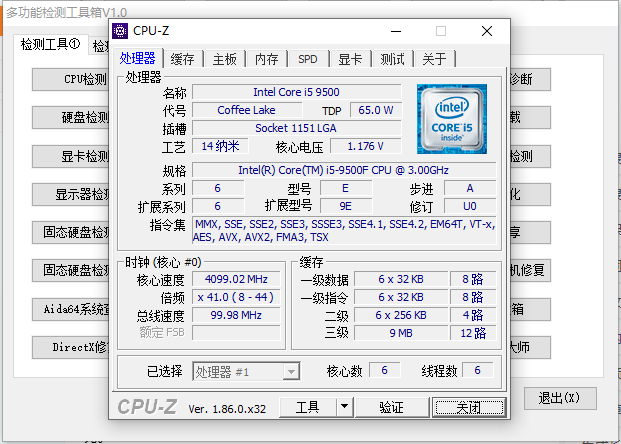Click the Intel Core i5 logo image
The width and height of the screenshot is (621, 444).
[x=452, y=119]
